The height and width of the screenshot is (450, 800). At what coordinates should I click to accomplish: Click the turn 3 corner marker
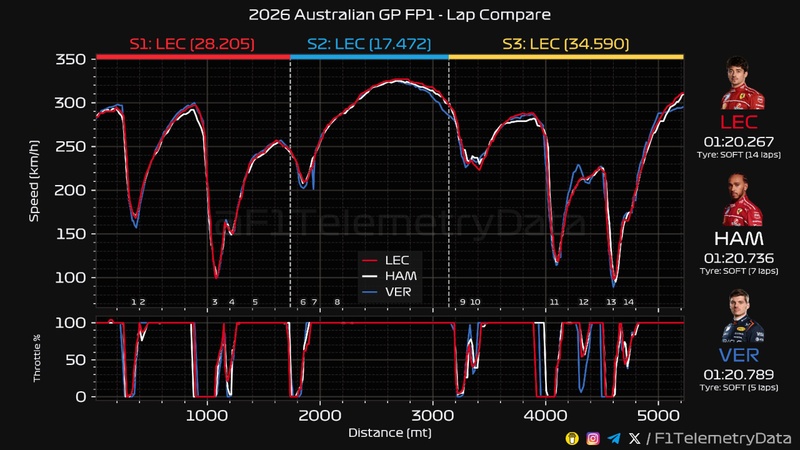pos(215,302)
